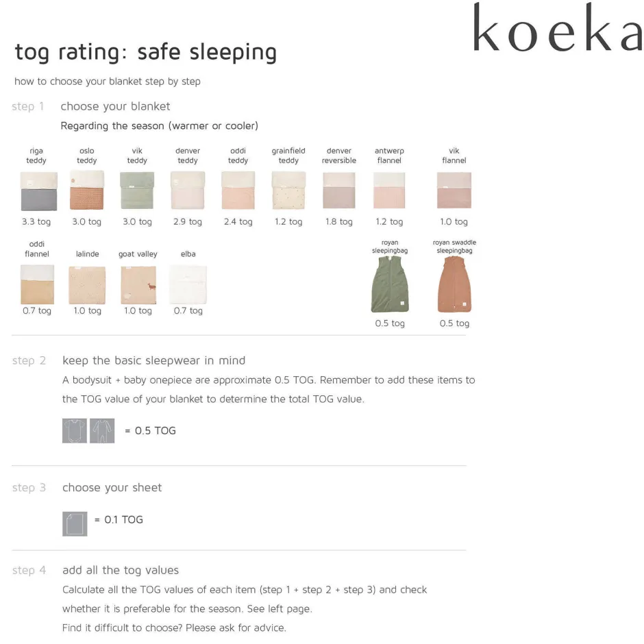Click the 'tog rating: safe sleeping' heading
The image size is (644, 644).
click(x=146, y=52)
